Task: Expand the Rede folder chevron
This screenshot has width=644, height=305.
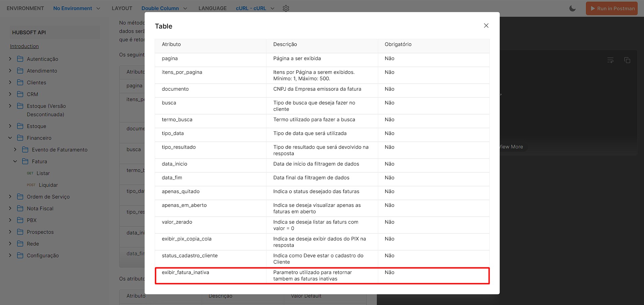Action: coord(10,244)
